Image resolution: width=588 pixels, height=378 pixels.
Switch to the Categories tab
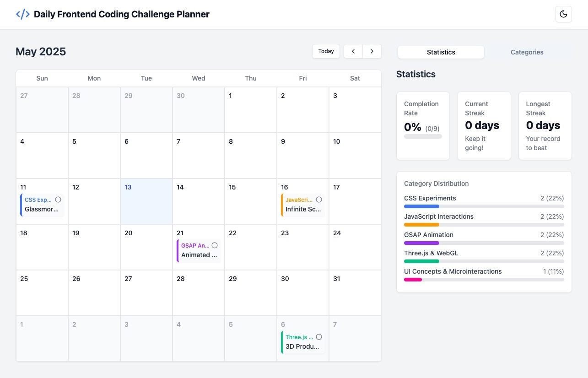click(x=527, y=52)
